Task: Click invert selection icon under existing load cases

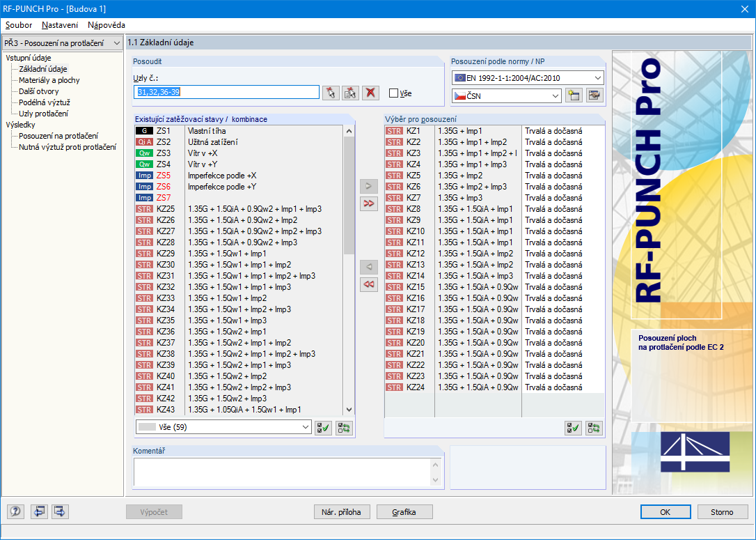Action: pyautogui.click(x=345, y=428)
